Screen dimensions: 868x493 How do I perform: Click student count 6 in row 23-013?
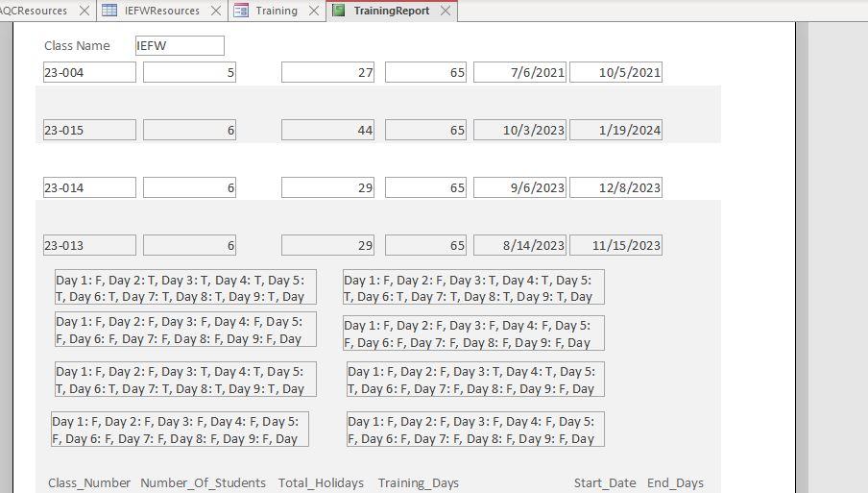pos(189,245)
